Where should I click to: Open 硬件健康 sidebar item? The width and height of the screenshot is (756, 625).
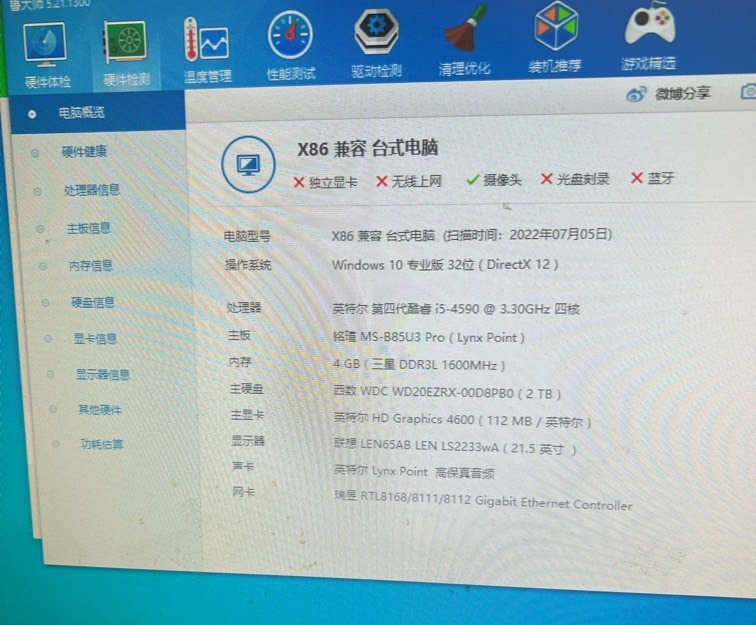pos(84,152)
